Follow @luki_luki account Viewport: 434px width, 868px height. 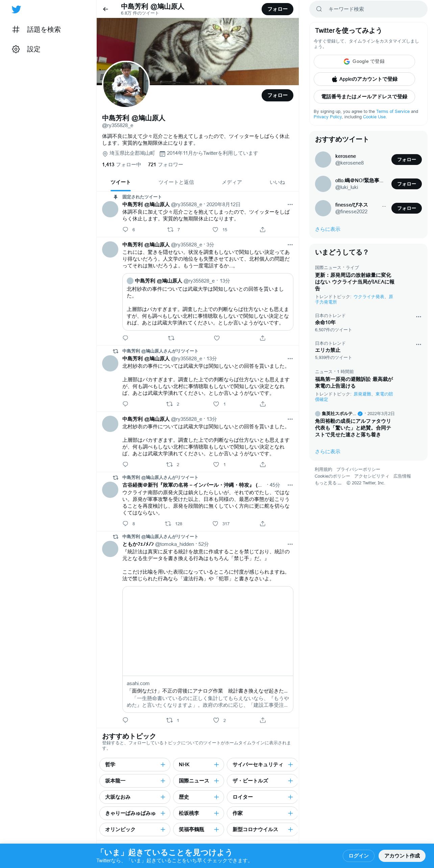[x=406, y=184]
